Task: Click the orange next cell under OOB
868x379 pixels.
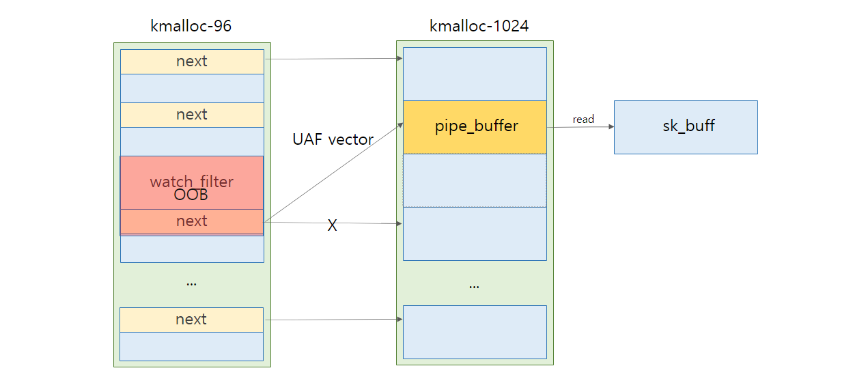Action: pyautogui.click(x=192, y=222)
